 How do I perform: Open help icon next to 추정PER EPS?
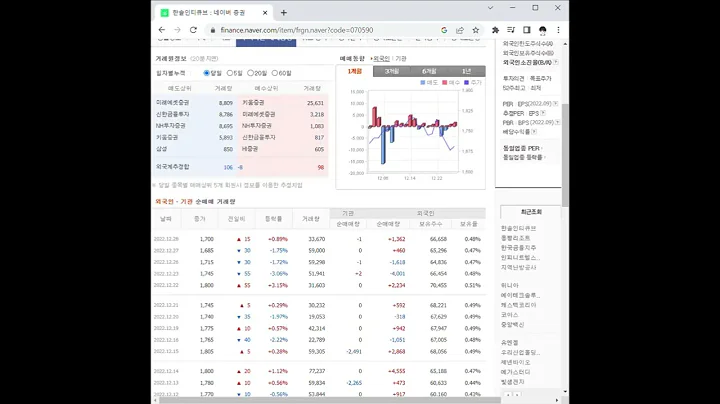click(x=543, y=113)
